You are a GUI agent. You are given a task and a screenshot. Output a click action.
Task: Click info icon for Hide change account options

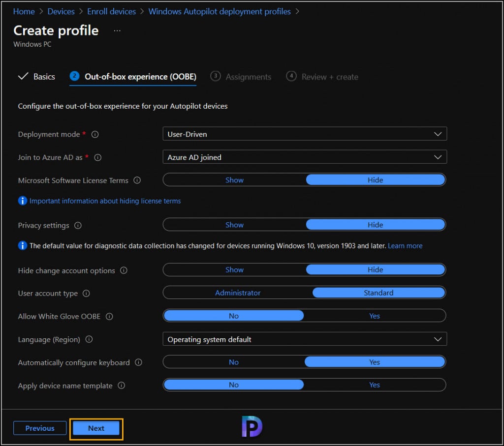(x=124, y=270)
